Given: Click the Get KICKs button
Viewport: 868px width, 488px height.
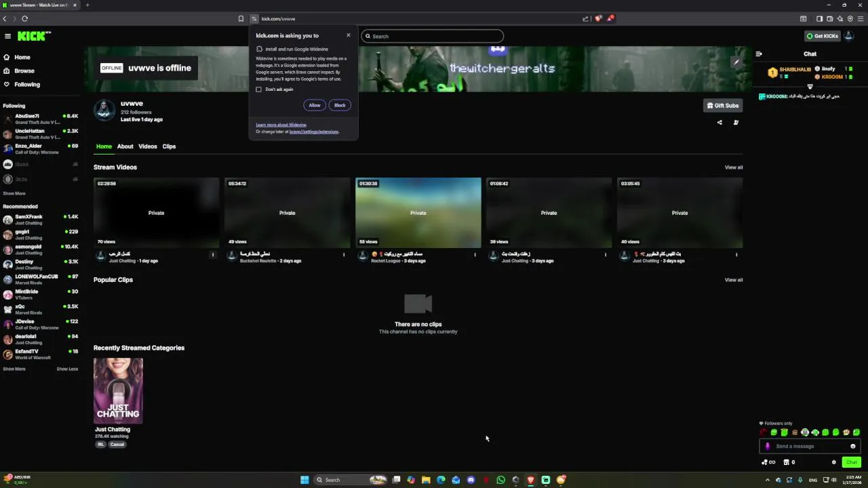Looking at the screenshot, I should [822, 36].
